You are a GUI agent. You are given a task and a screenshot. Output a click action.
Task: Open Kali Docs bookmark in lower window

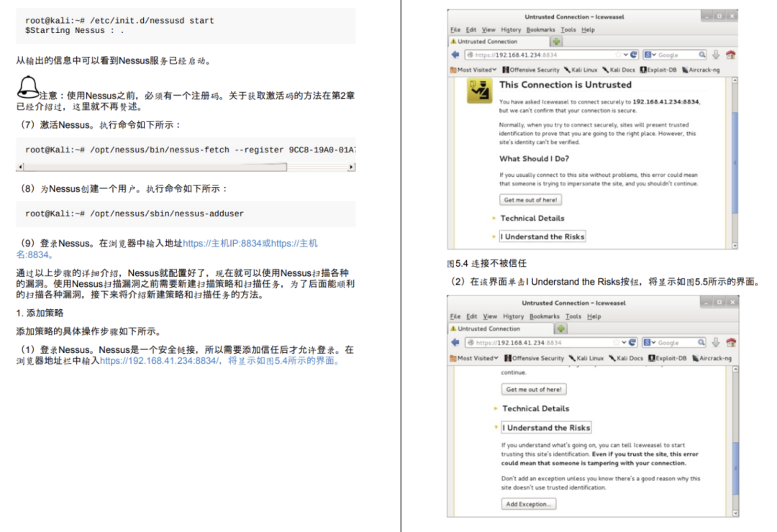626,358
